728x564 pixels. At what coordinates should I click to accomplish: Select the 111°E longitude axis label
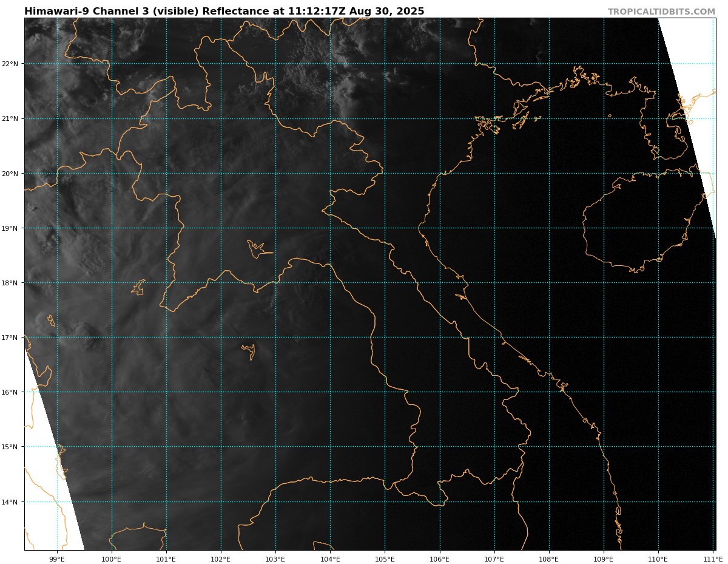click(x=713, y=559)
